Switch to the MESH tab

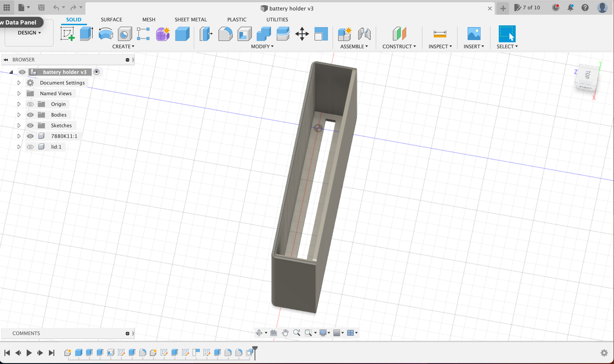[149, 19]
